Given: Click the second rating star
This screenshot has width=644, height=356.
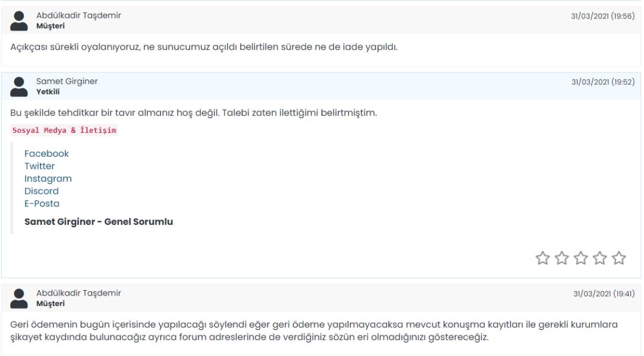Looking at the screenshot, I should (x=561, y=258).
